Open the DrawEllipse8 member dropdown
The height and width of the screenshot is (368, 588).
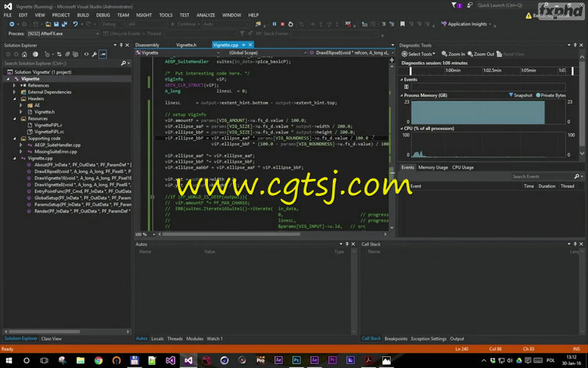coord(352,53)
